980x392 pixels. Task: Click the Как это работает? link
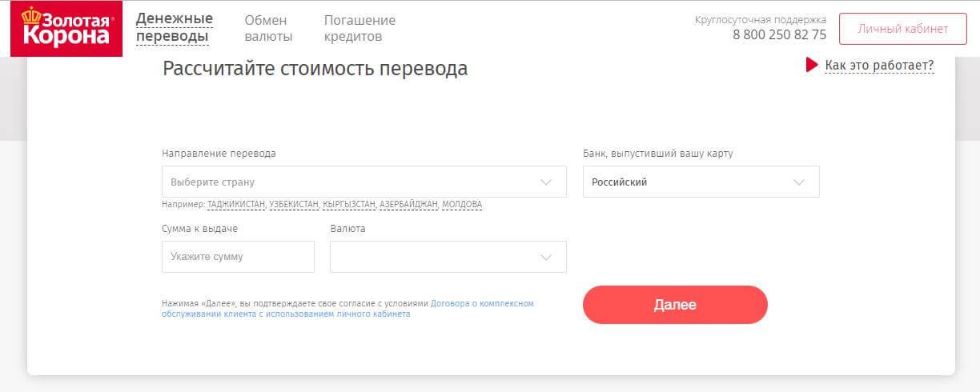coord(879,66)
